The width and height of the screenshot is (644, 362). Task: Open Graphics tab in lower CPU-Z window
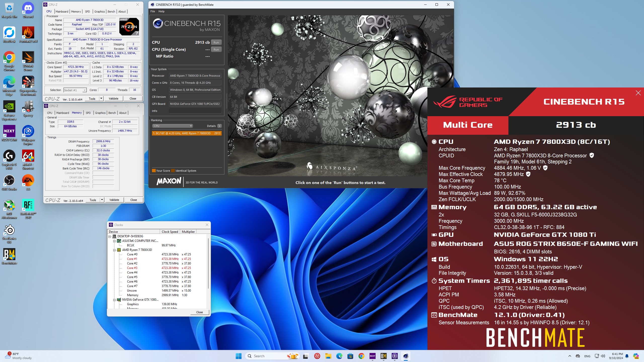100,113
